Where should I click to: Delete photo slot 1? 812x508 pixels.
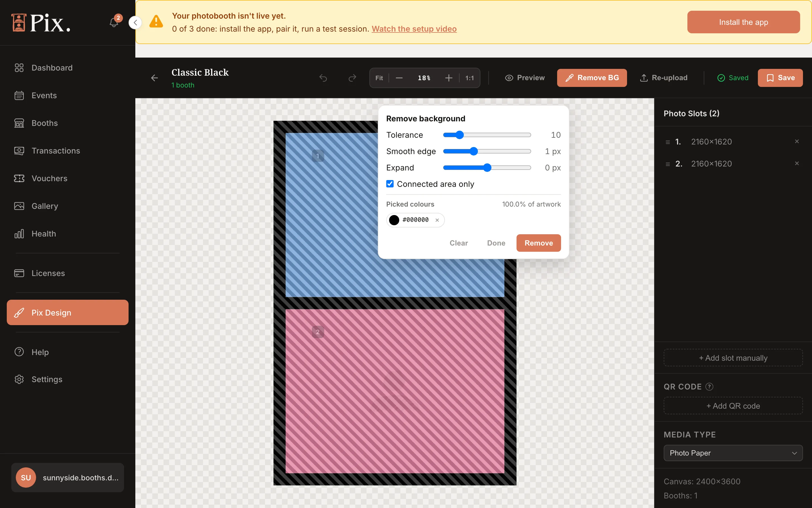coord(797,141)
